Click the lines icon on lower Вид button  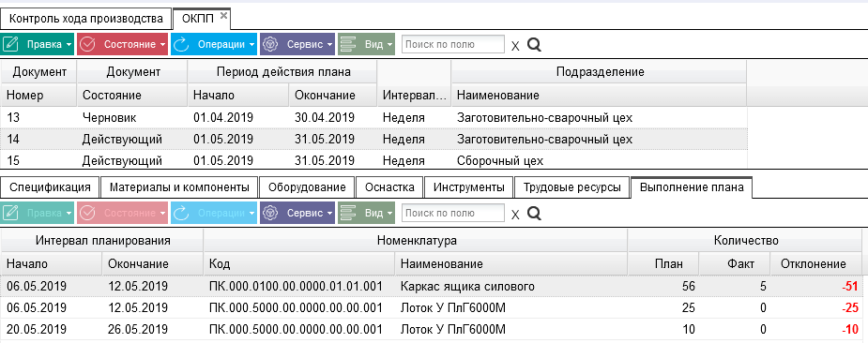[x=348, y=213]
